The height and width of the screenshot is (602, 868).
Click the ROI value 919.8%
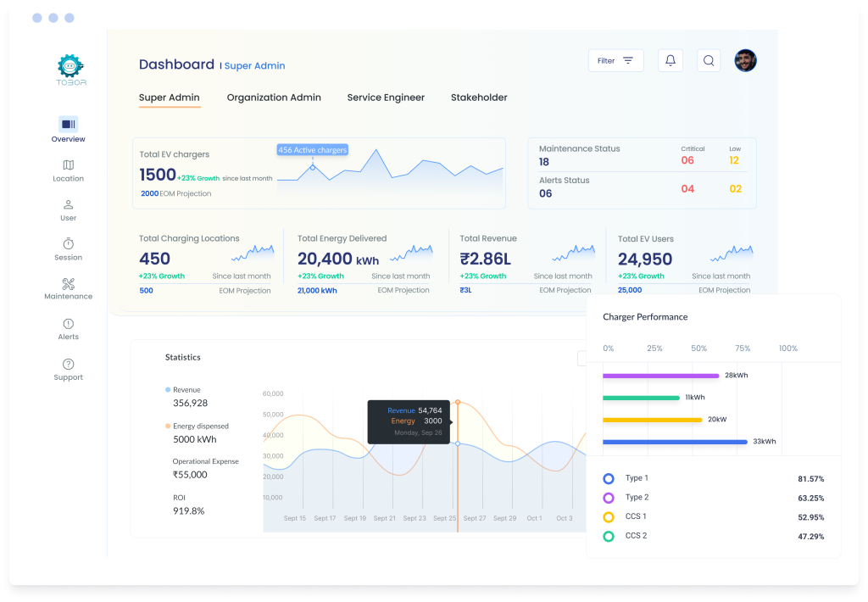(189, 510)
